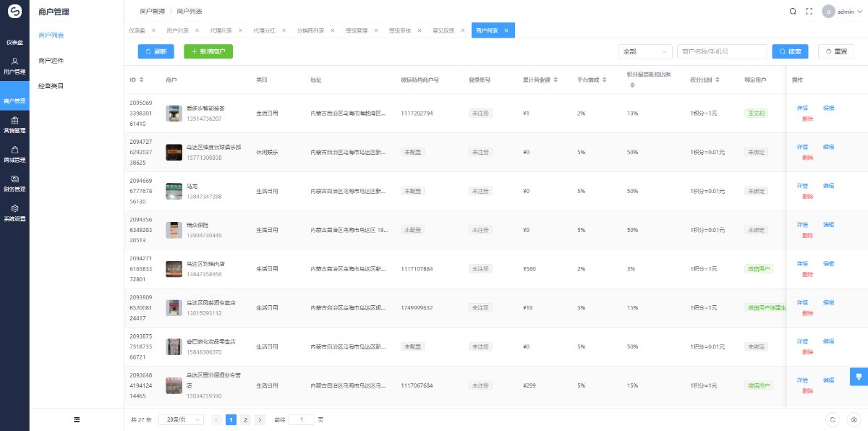
Task: Close the 代理分红 tab
Action: coord(284,30)
